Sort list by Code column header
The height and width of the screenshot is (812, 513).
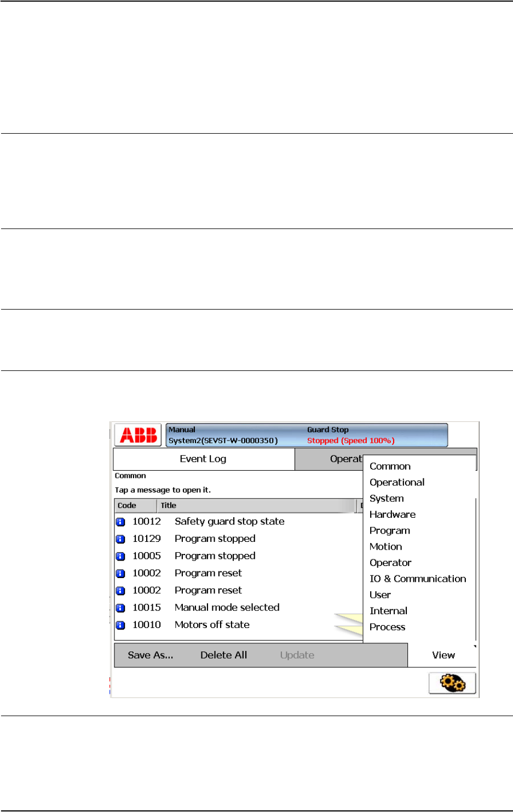(x=136, y=506)
